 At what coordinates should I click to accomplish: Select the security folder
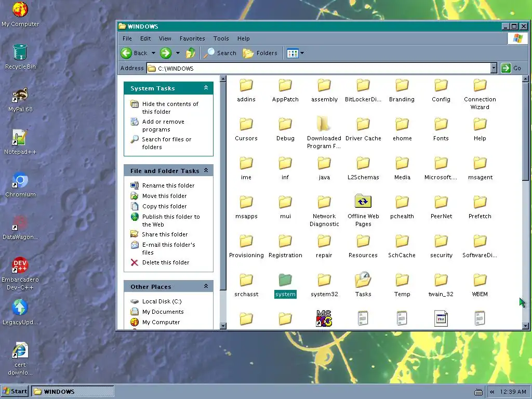441,247
